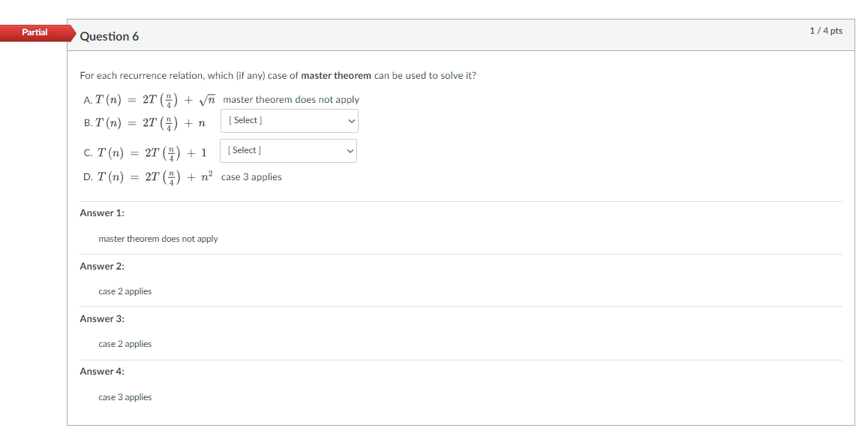868x437 pixels.
Task: Open the [Select] dropdown for recurrence B
Action: 289,121
